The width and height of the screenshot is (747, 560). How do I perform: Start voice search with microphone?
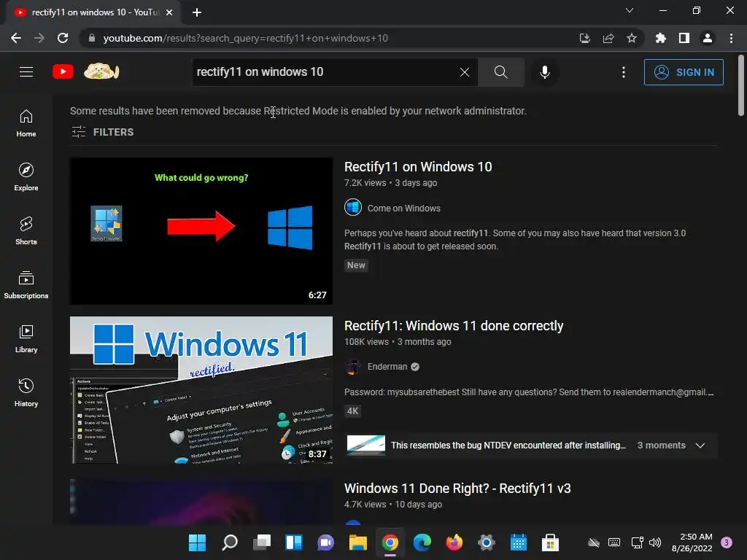point(544,72)
